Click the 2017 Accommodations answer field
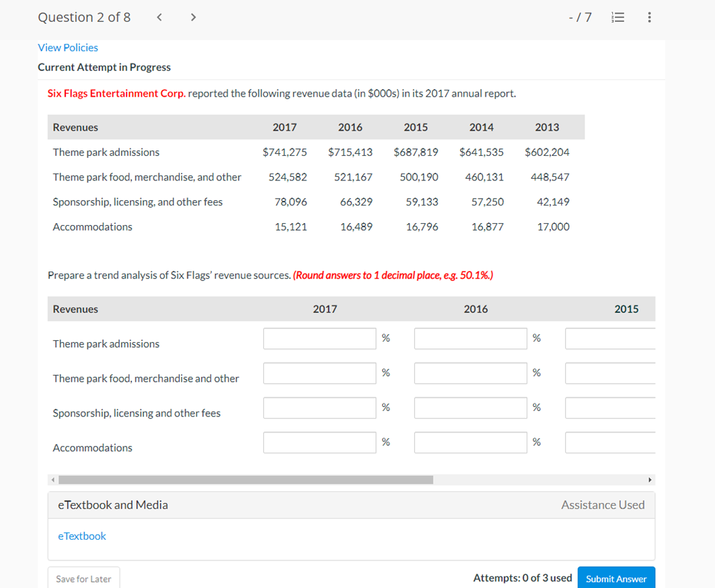Screen dimensions: 715x588 pos(319,442)
